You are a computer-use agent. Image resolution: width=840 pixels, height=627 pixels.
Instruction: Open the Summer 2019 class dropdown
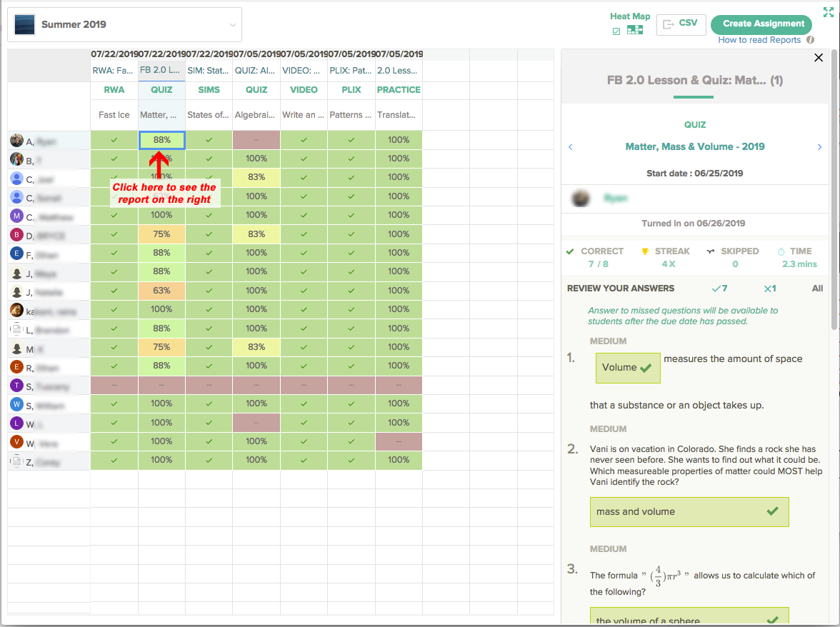124,24
